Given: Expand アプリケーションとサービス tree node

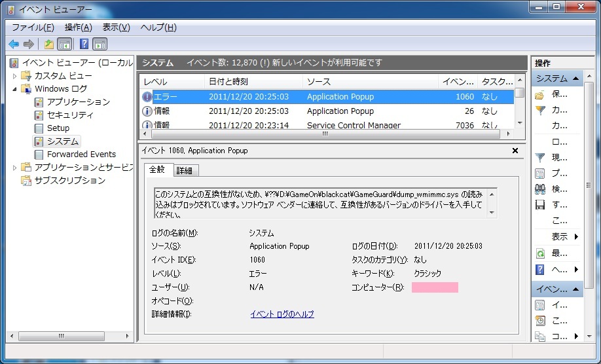Looking at the screenshot, I should [15, 168].
